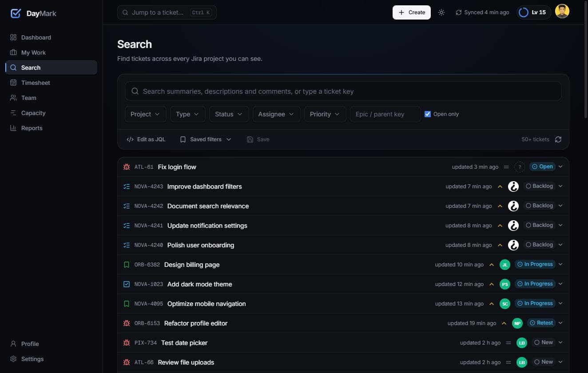The height and width of the screenshot is (373, 588).
Task: Open the user avatar in top bar
Action: pos(562,12)
